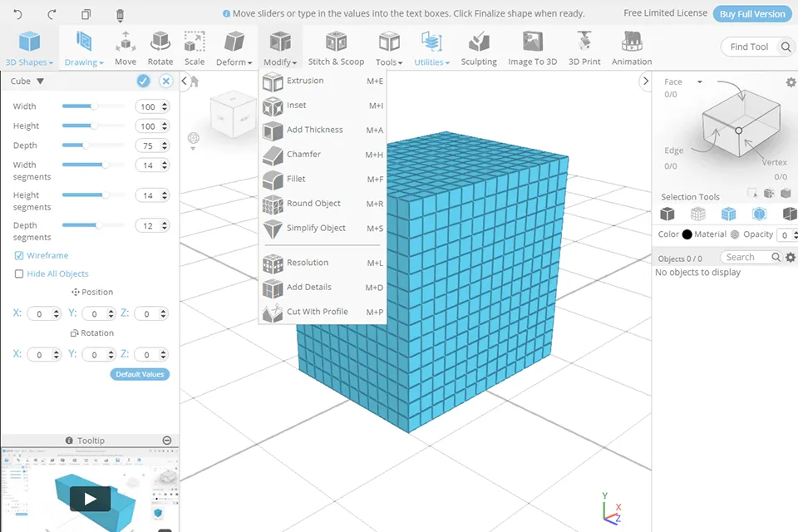Select the Move tool
Screen dimensions: 798x532
tap(126, 47)
